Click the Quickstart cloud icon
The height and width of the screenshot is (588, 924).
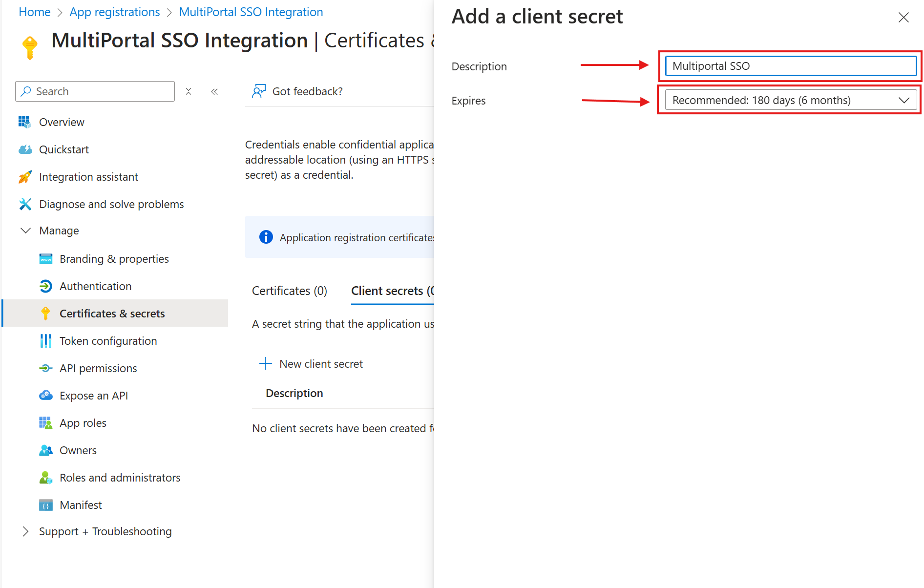click(25, 149)
